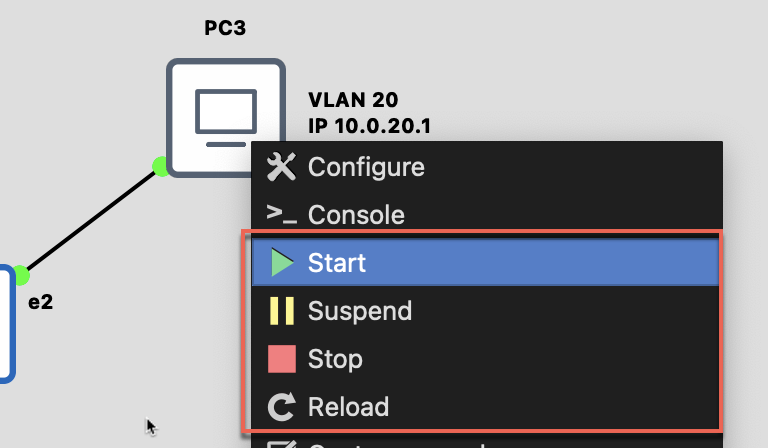Click the terminal prompt icon beside Console
Viewport: 768px width, 448px height.
(x=282, y=214)
